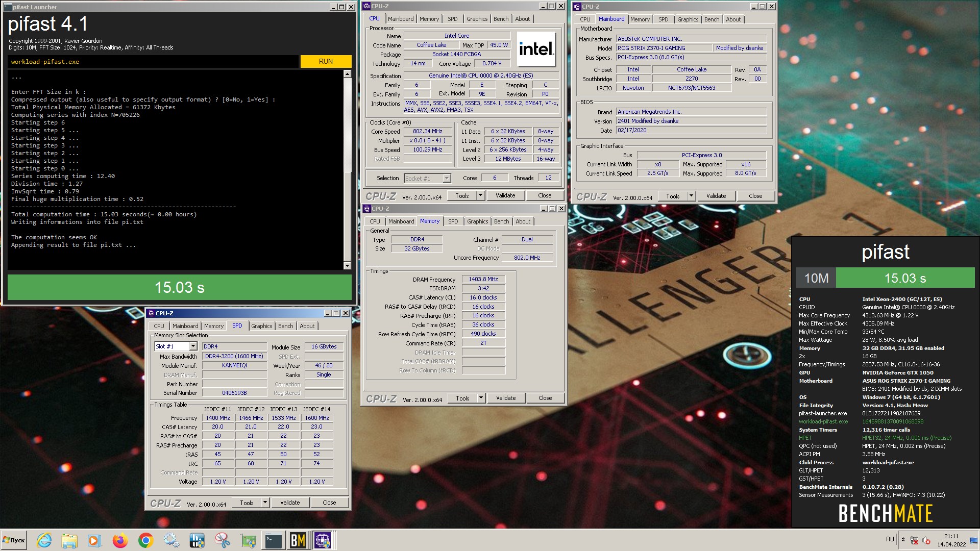Click the CPU-Z title bar icon of Memory window
Image resolution: width=980 pixels, height=551 pixels.
coord(367,209)
